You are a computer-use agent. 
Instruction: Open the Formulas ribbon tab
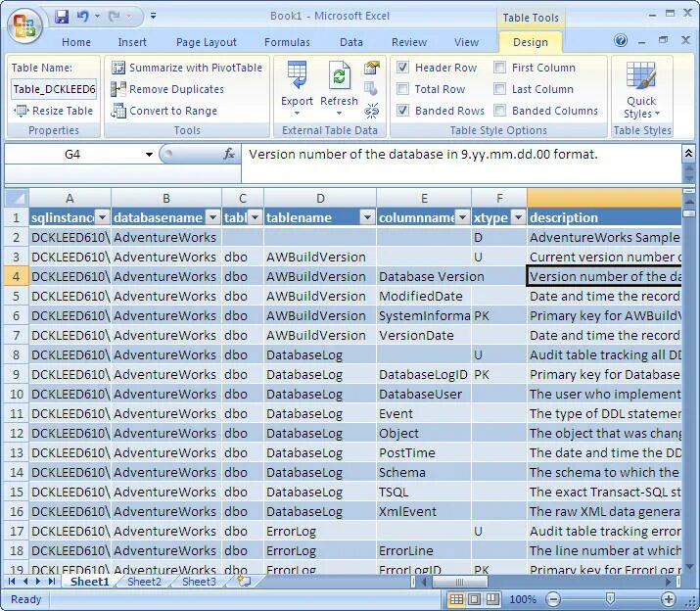pyautogui.click(x=287, y=42)
